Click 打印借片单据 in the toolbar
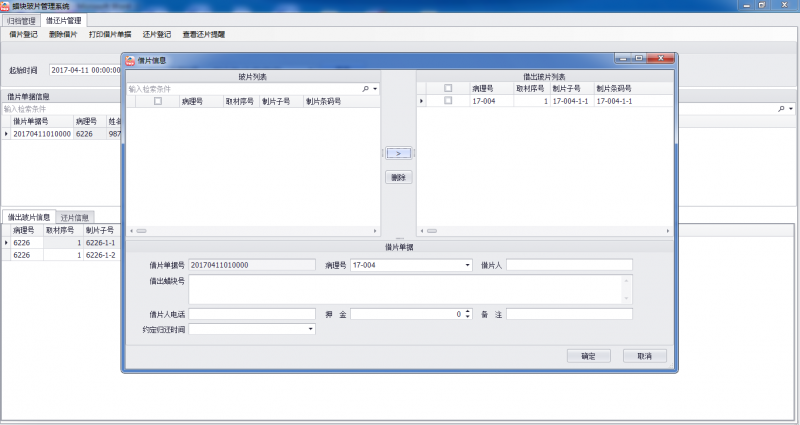The width and height of the screenshot is (800, 425). [109, 34]
